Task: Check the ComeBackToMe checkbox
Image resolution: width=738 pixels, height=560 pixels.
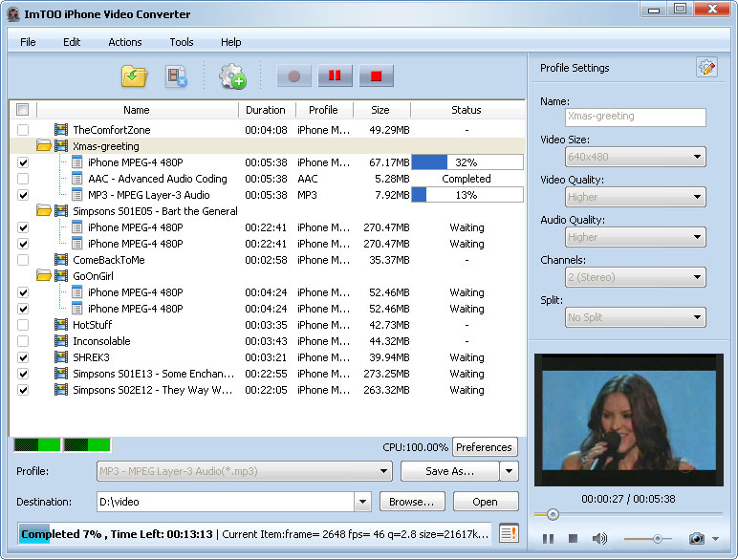Action: [23, 260]
